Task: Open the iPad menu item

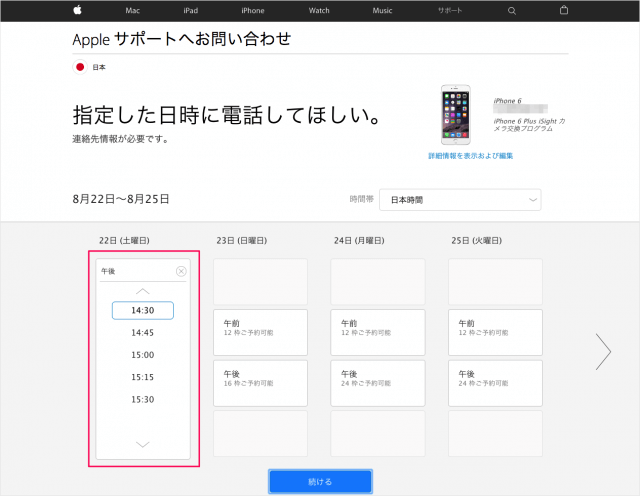Action: (191, 10)
